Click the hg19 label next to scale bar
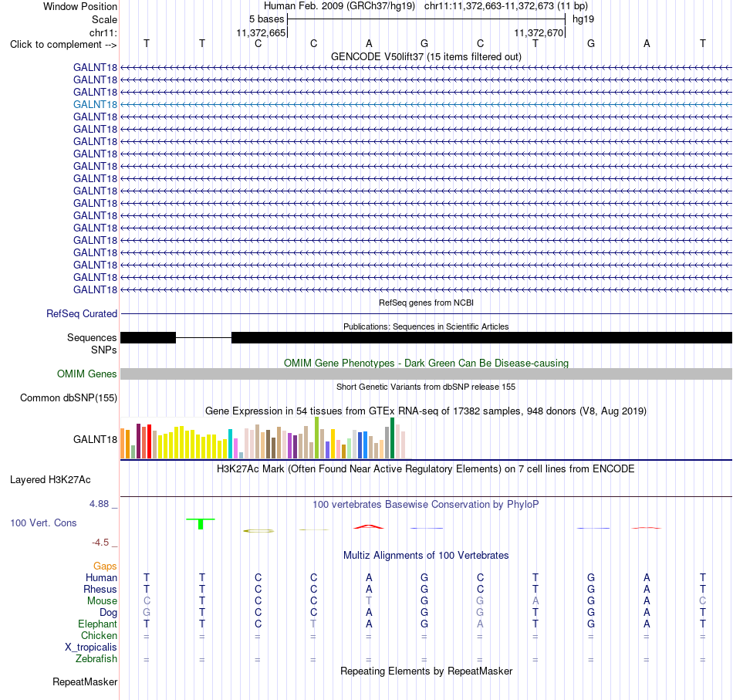The width and height of the screenshot is (733, 700). tap(583, 19)
